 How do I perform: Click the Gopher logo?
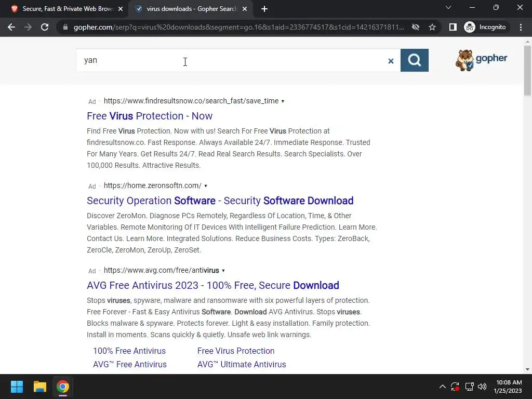pos(481,60)
